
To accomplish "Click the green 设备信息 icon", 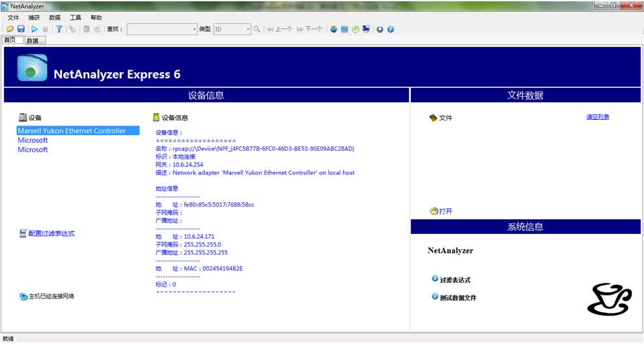I will [156, 117].
